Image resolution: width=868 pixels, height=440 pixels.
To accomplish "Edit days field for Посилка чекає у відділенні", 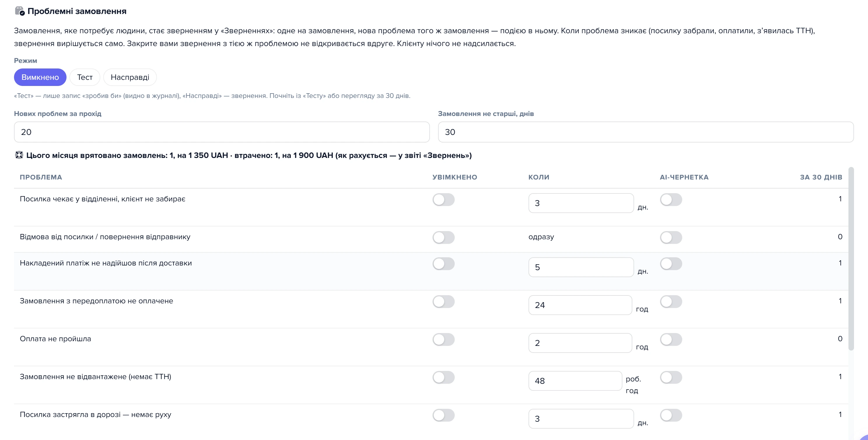I will (581, 203).
